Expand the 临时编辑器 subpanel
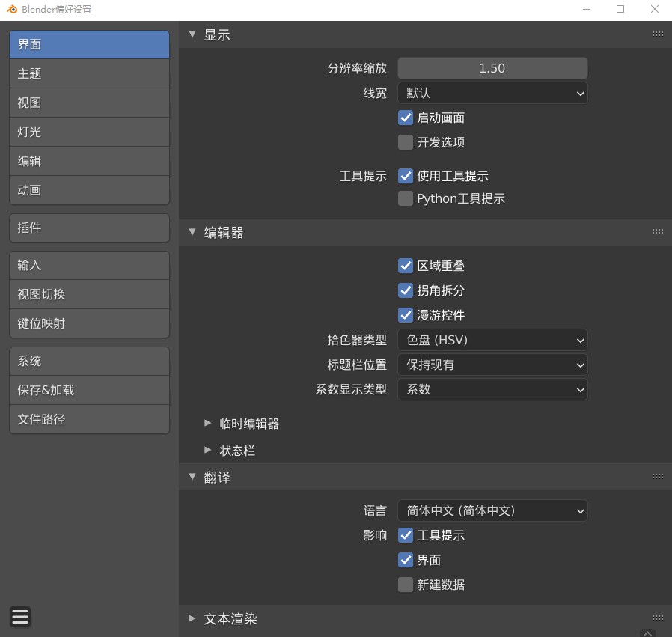 click(x=208, y=423)
